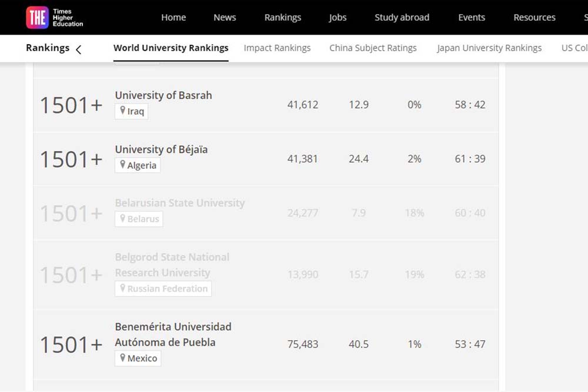Open the University of Basrah link
Image resolution: width=588 pixels, height=392 pixels.
point(163,95)
